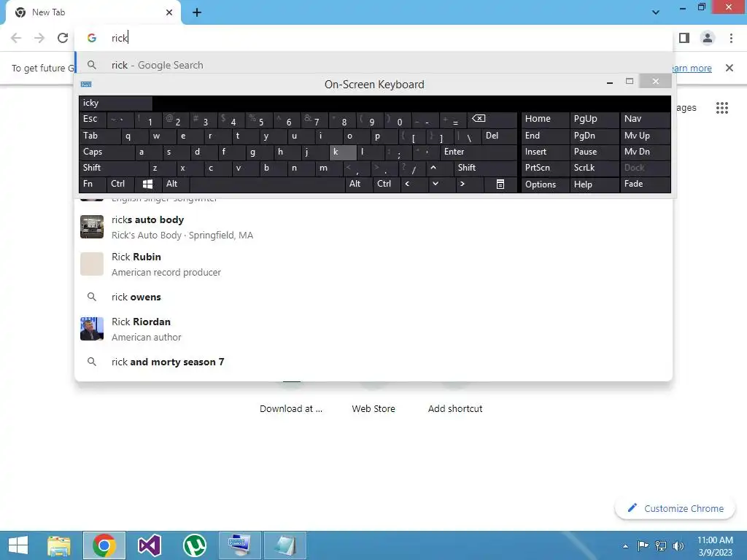
Task: Toggle the left Shift key
Action: [x=114, y=168]
